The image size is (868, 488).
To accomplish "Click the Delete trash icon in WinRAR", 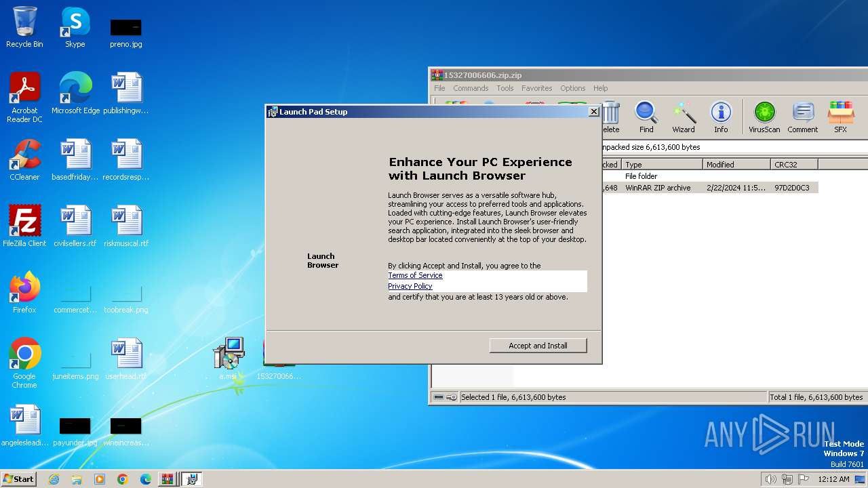I will pyautogui.click(x=610, y=117).
